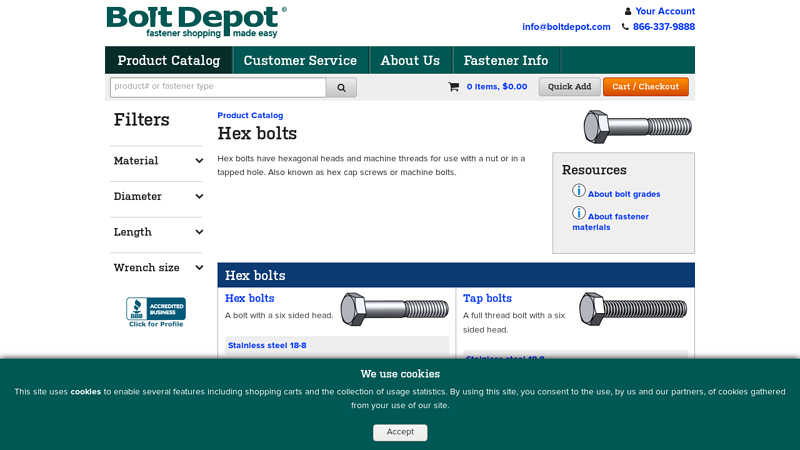Screen dimensions: 800x450
Task: Click the hex bolt image in the page header
Action: point(637,126)
